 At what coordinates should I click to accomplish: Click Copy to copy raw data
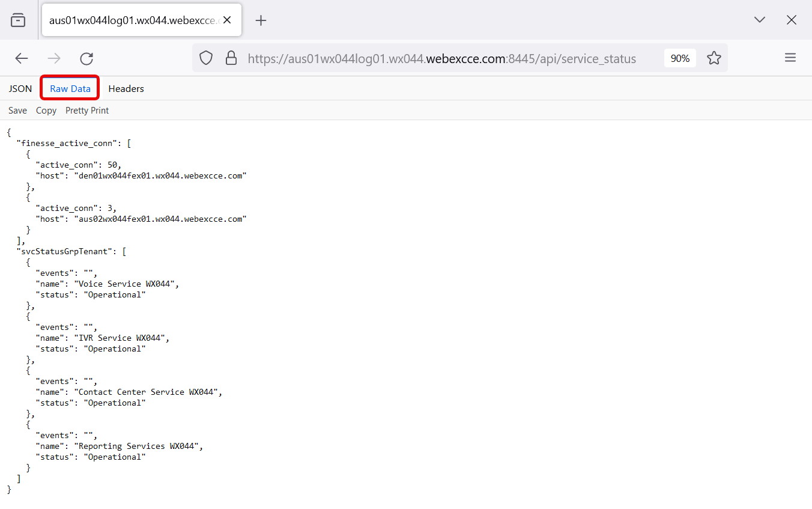(46, 111)
